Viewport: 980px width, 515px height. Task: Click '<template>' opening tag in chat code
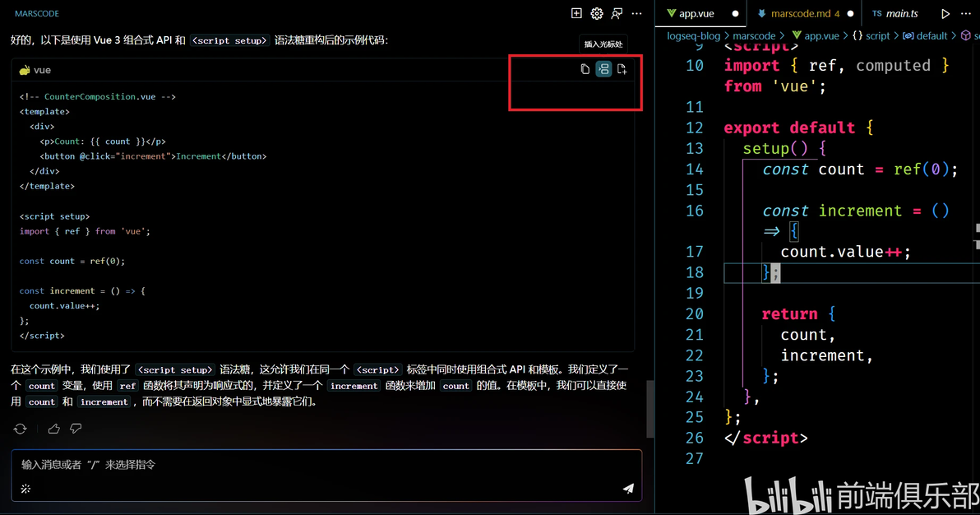pos(44,111)
